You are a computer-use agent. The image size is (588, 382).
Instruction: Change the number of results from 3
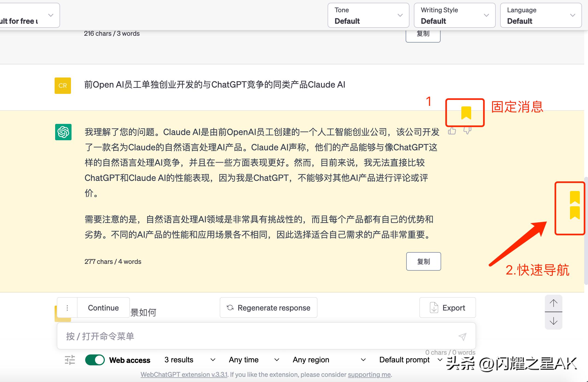pyautogui.click(x=189, y=360)
